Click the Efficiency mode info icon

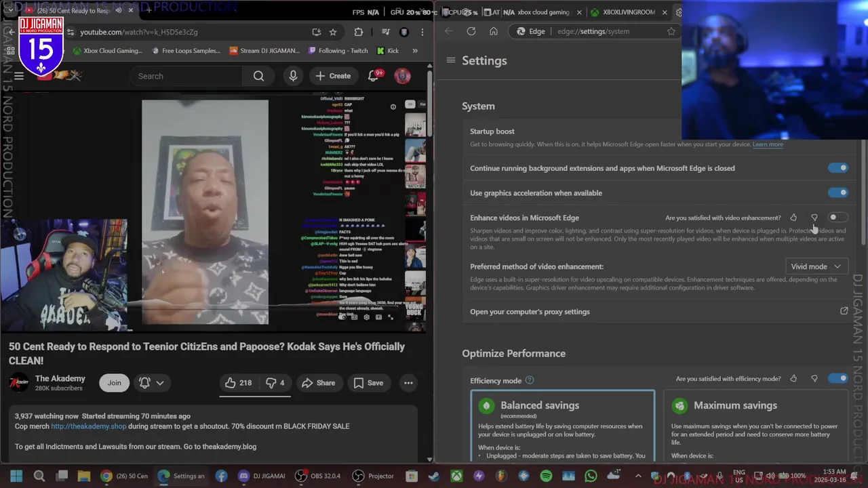coord(530,380)
